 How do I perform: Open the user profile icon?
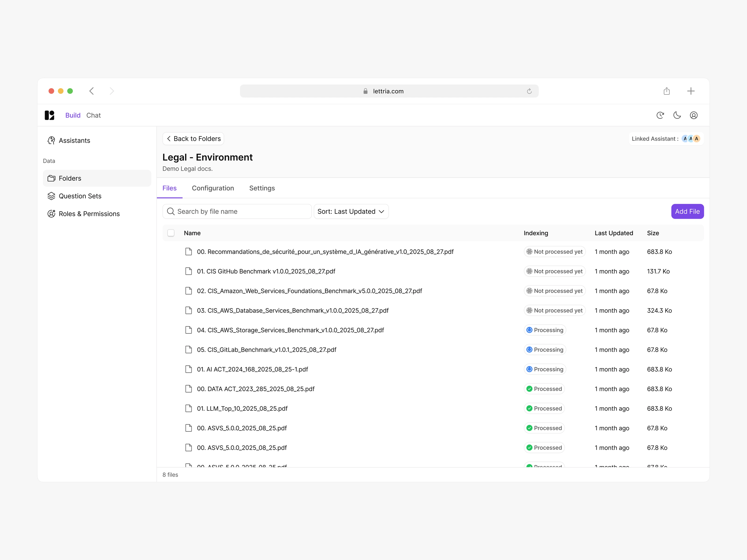click(x=694, y=115)
